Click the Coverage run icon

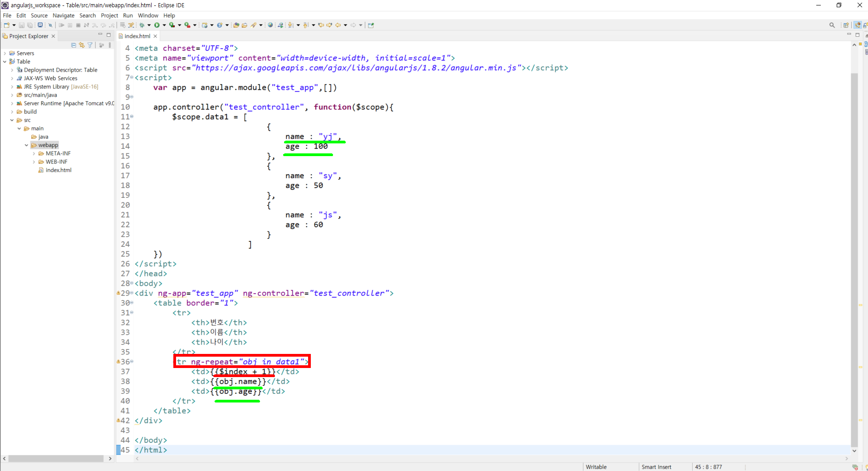pos(172,25)
